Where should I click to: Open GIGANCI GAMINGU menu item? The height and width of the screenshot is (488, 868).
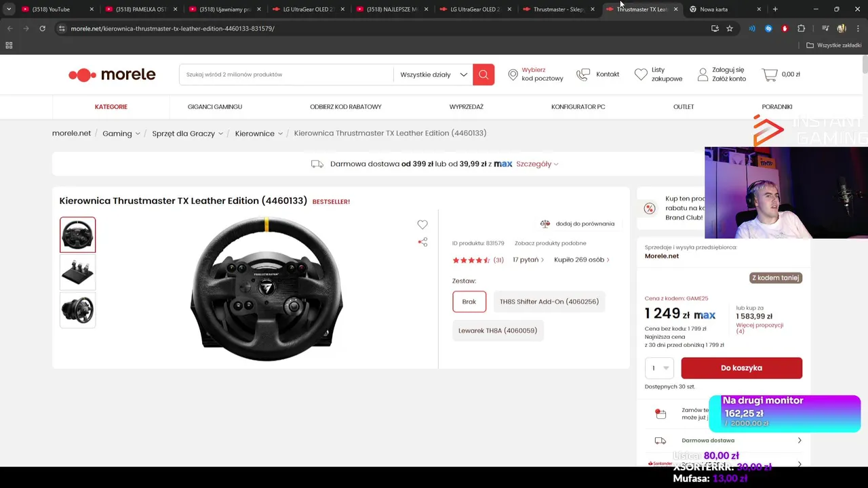coord(215,106)
